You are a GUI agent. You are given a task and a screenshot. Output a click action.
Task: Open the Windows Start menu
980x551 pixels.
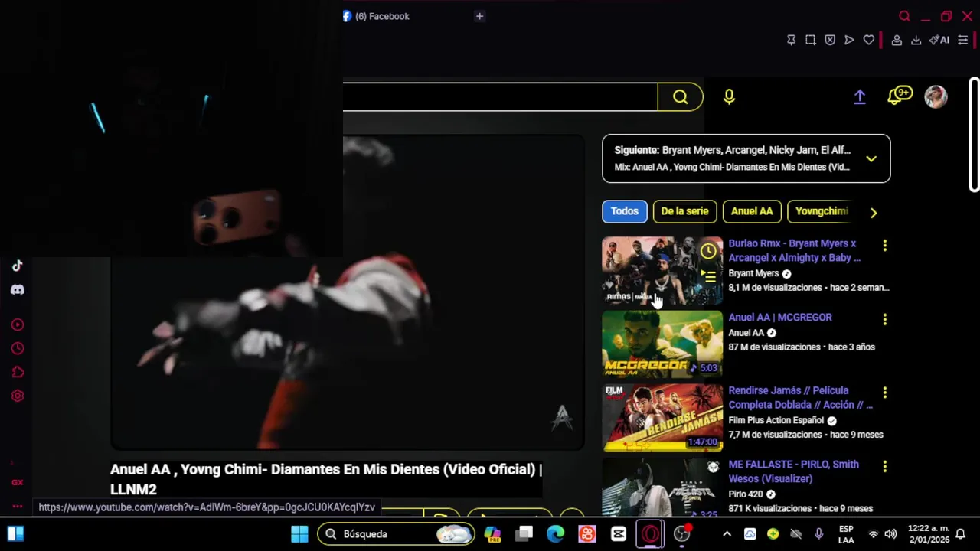pos(299,534)
